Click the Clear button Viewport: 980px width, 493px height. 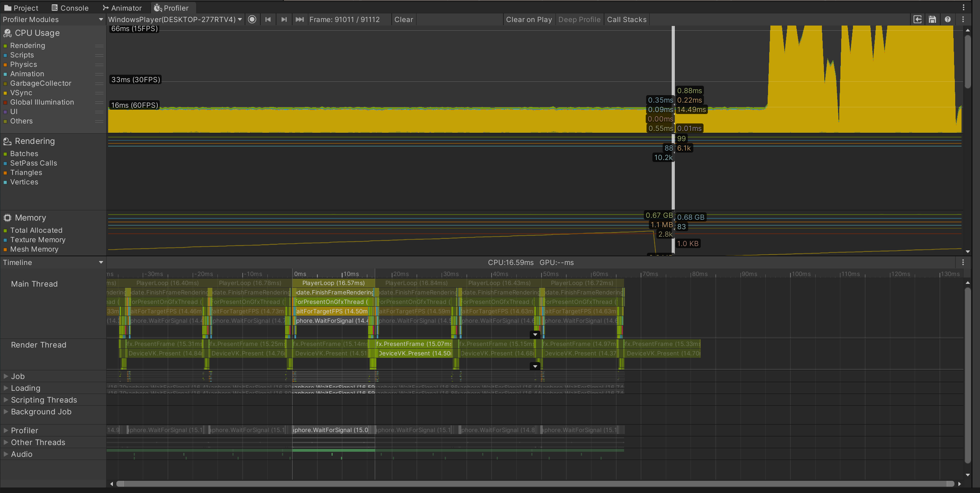pos(403,19)
